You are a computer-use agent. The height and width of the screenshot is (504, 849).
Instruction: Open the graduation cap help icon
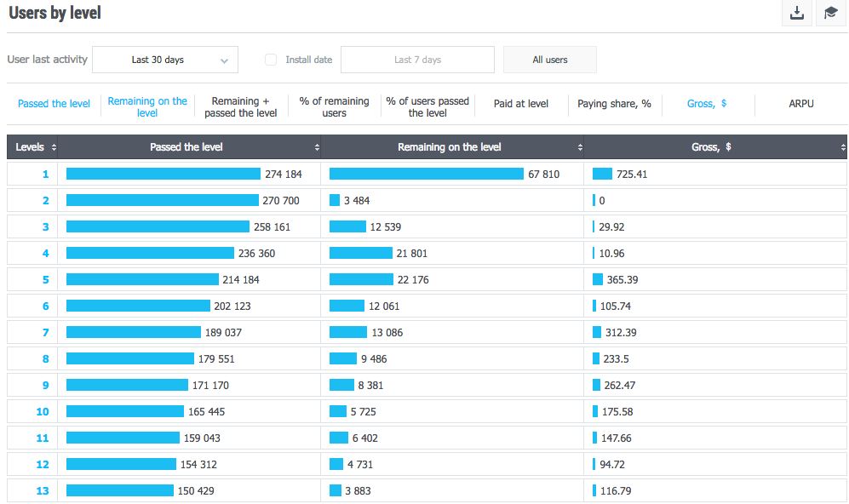pos(831,14)
